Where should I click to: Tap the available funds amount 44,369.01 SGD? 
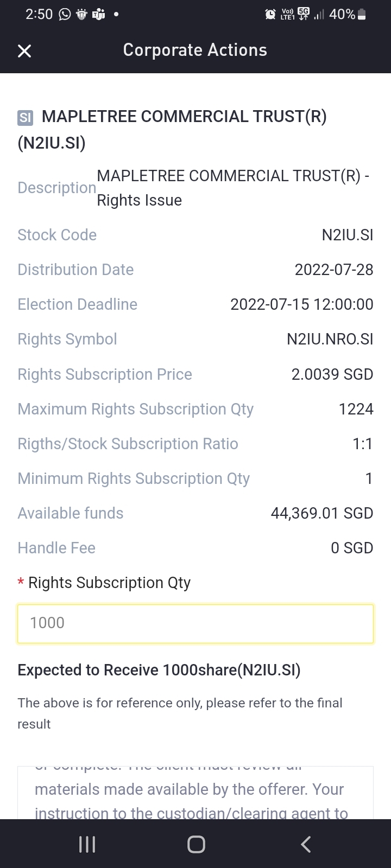tap(321, 513)
